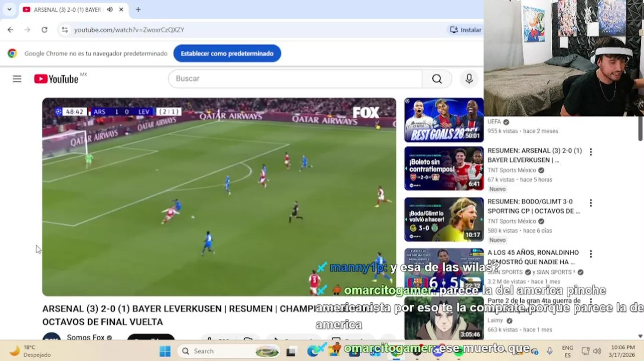Mute the tab using its speaker icon
The width and height of the screenshot is (644, 361).
[x=110, y=10]
